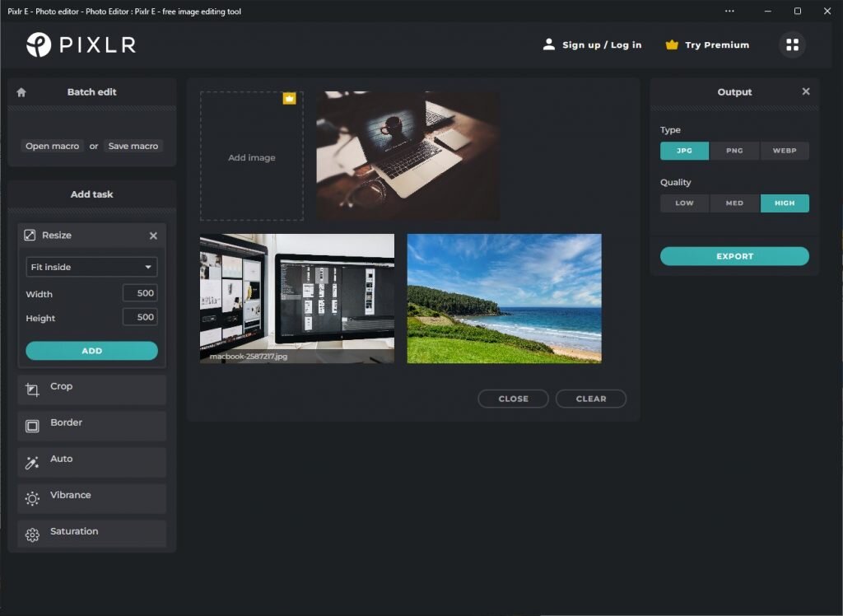This screenshot has width=843, height=616.
Task: Click the Resize task icon
Action: [30, 236]
